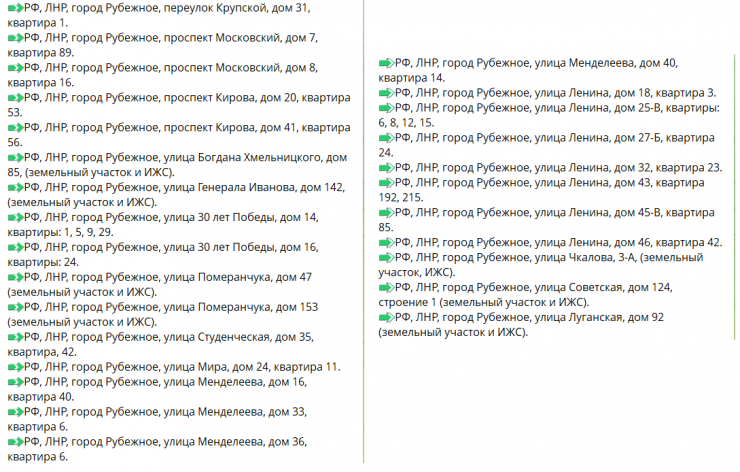Image resolution: width=740 pixels, height=472 pixels.
Task: Click the green arrow before улица Ленина, дом 18
Action: coord(387,93)
